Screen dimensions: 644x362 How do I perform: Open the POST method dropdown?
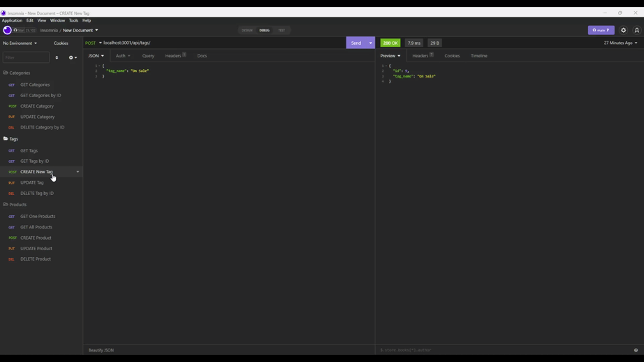[x=93, y=43]
